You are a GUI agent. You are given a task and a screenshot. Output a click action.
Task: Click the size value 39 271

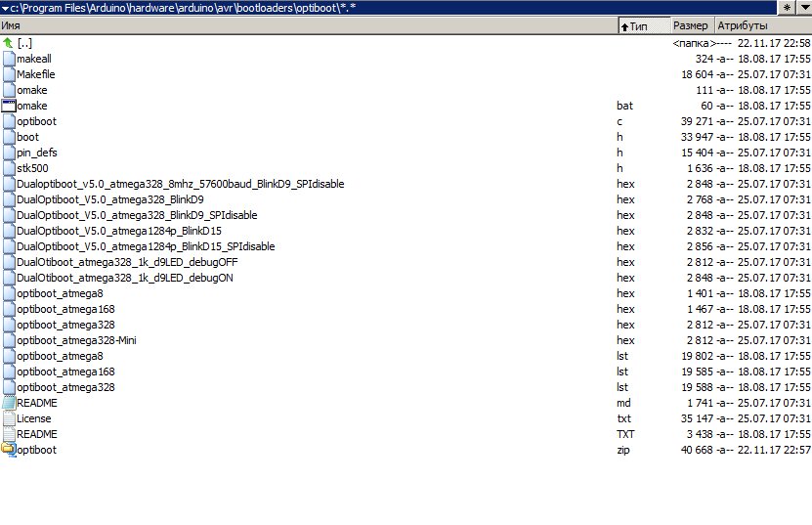tap(697, 121)
